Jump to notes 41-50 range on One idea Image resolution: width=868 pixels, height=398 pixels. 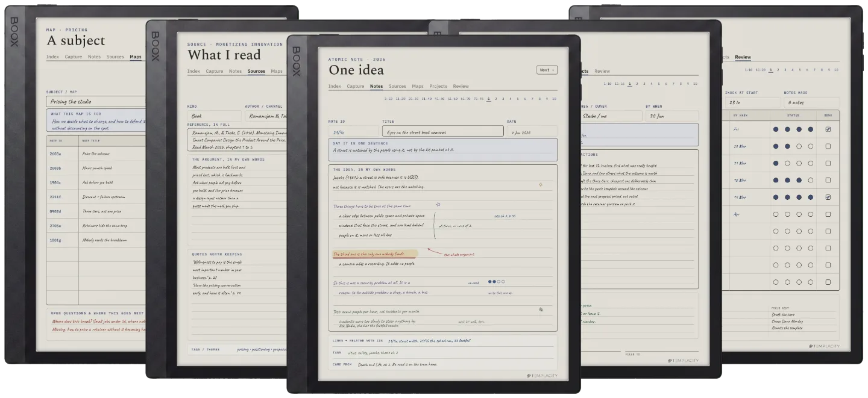click(x=439, y=98)
